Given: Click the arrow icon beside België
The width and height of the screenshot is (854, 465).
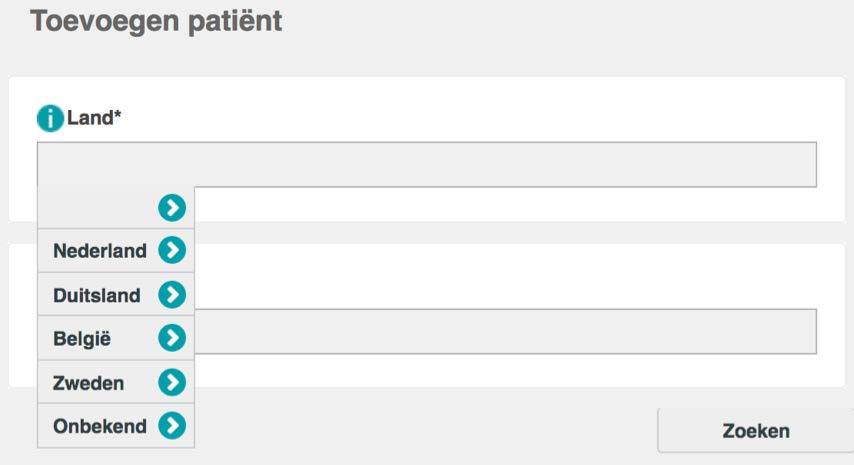Looking at the screenshot, I should point(172,338).
